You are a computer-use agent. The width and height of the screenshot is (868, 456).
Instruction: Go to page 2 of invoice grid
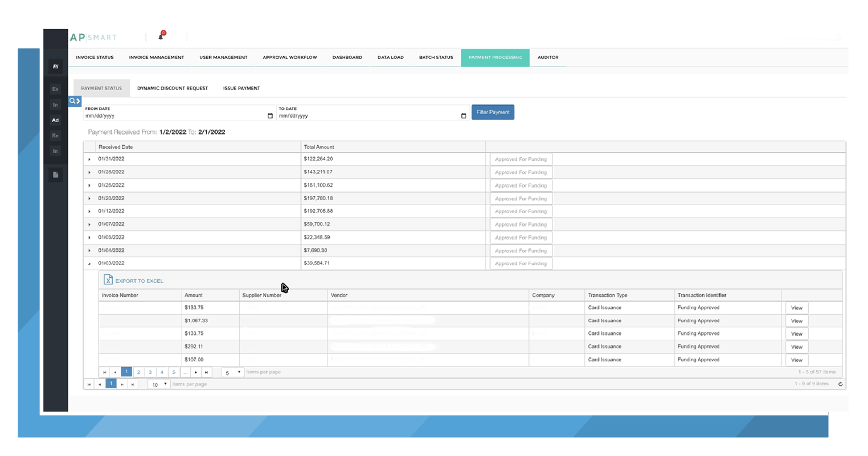pos(138,372)
